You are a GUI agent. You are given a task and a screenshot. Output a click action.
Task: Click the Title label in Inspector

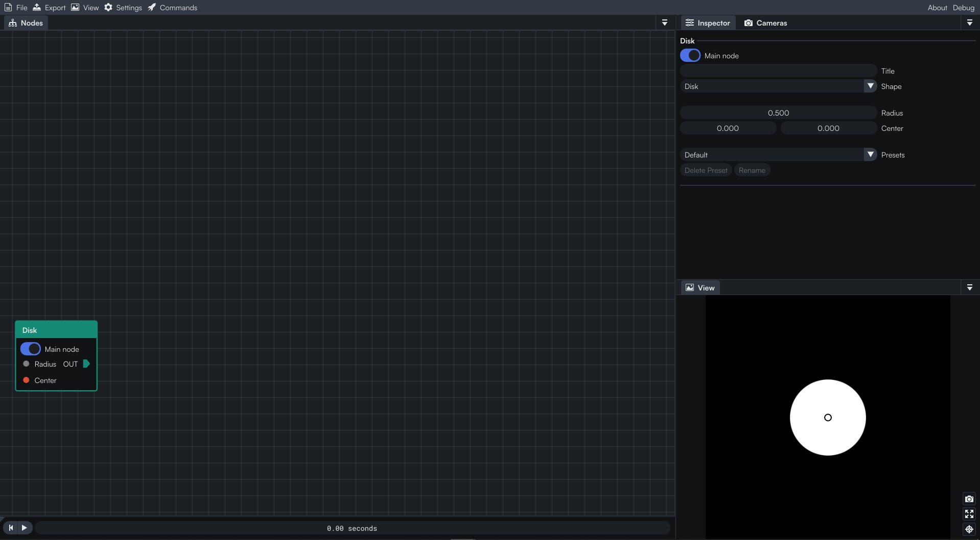coord(888,71)
